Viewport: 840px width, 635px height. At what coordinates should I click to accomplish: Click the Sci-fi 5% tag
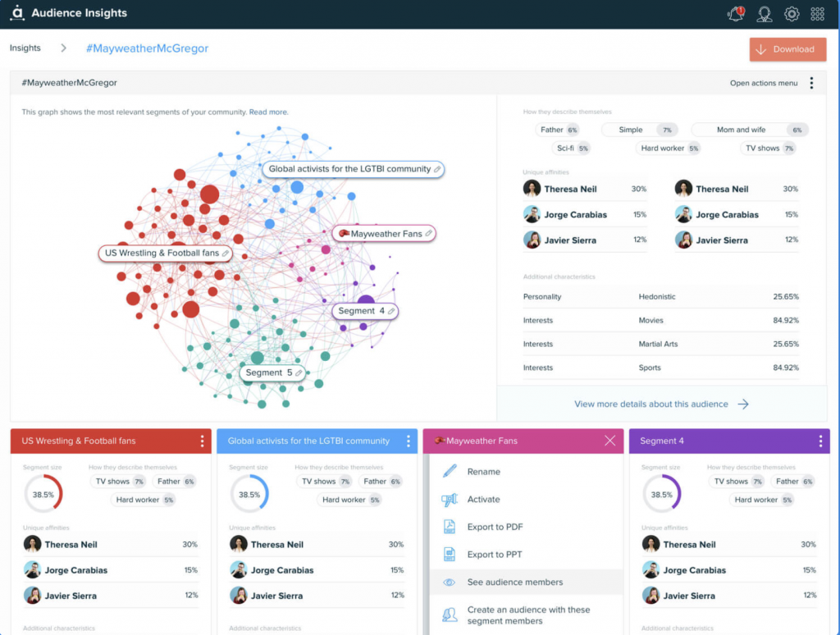tap(571, 148)
